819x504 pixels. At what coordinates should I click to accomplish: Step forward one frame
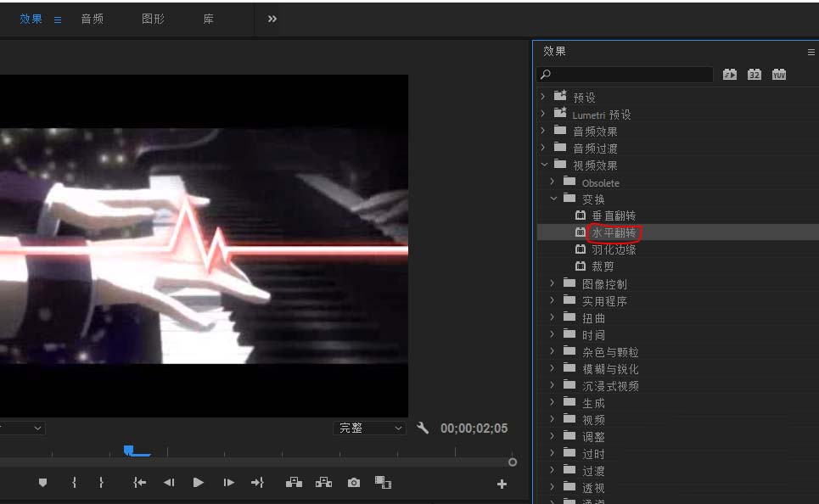click(x=228, y=483)
